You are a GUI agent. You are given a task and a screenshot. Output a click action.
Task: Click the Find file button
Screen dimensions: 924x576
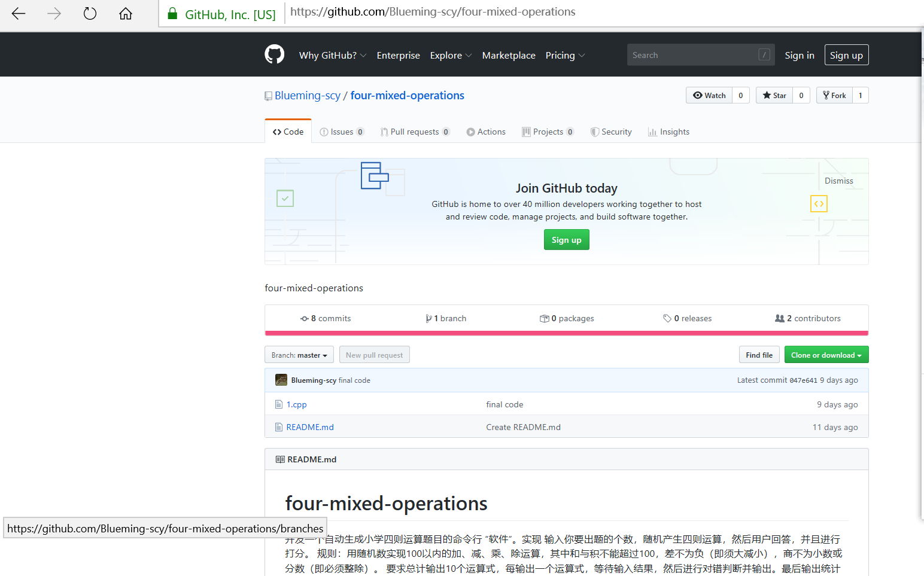pyautogui.click(x=759, y=355)
